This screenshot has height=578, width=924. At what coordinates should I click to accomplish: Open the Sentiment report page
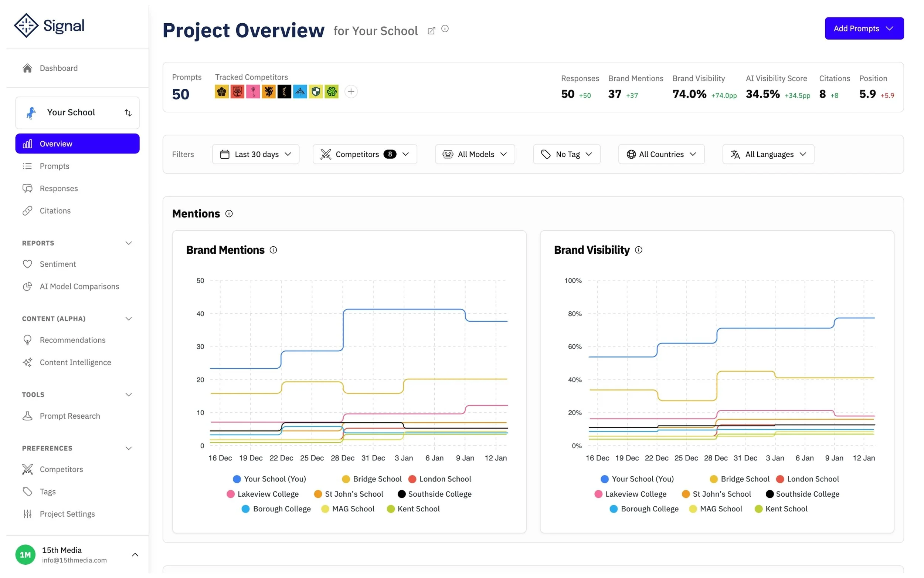58,264
